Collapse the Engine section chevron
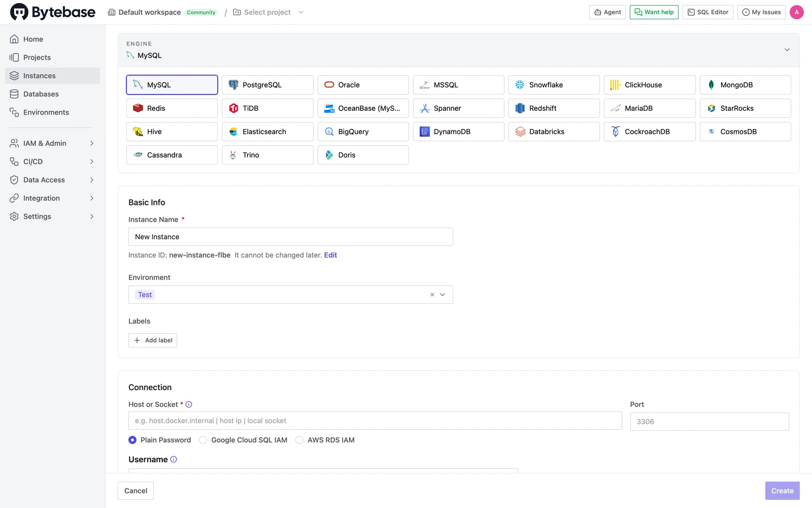 (787, 50)
